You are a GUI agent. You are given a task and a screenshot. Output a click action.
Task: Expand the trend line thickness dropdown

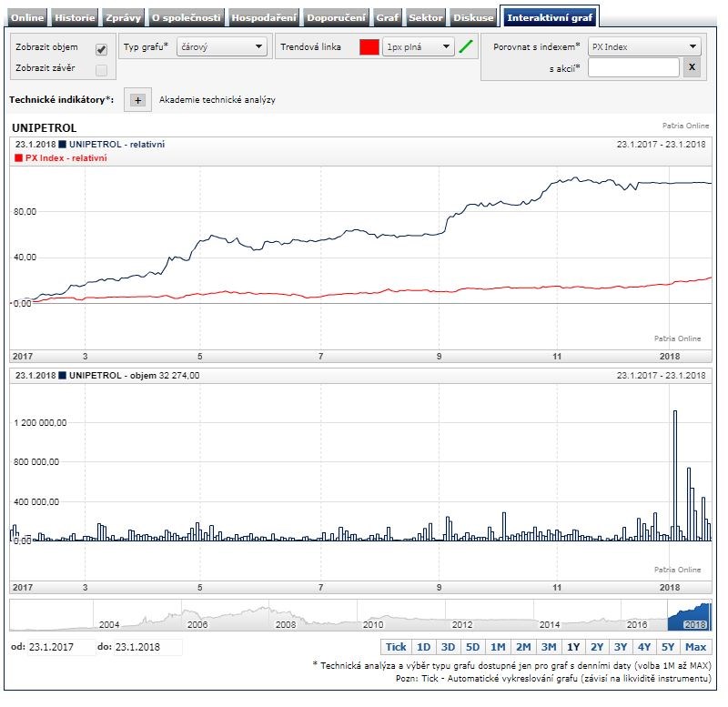coord(418,46)
